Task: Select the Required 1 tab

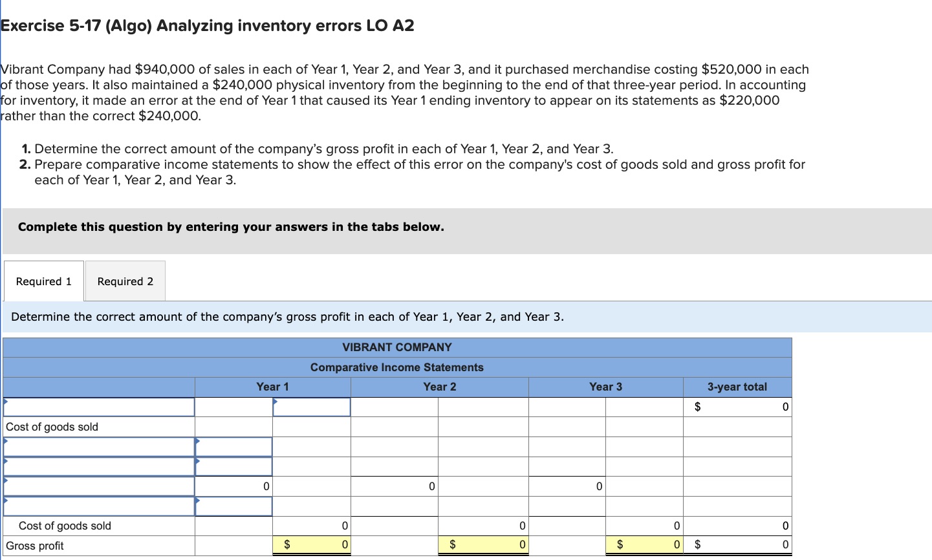Action: tap(43, 281)
